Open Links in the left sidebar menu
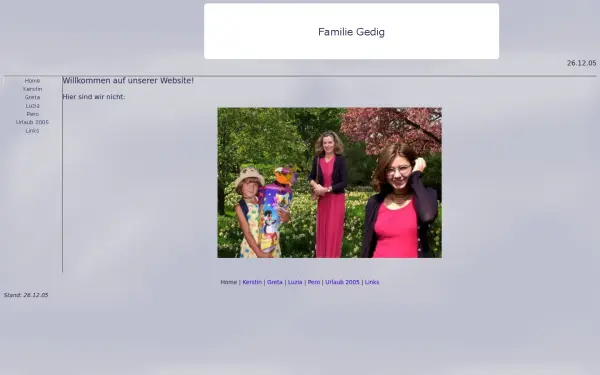The height and width of the screenshot is (375, 600). [x=32, y=130]
